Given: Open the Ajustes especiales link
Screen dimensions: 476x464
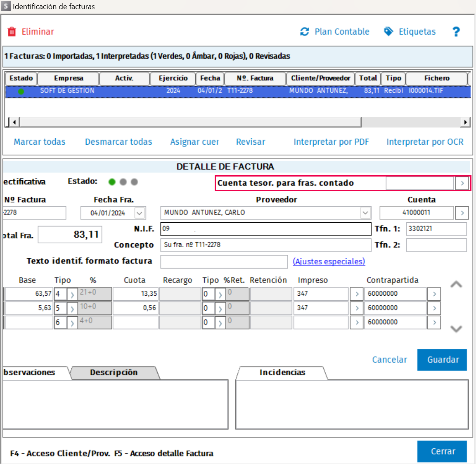Looking at the screenshot, I should tap(329, 261).
